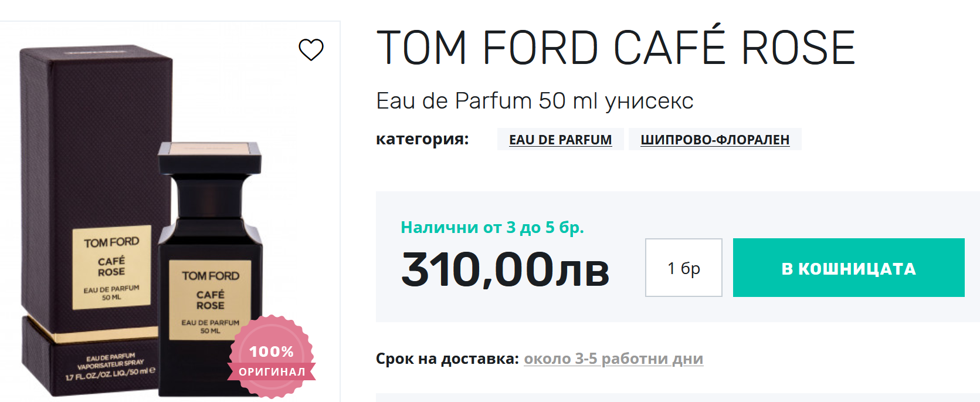Screen dimensions: 980x402
Task: Click the 100% ОРИГИНАЛ badge
Action: click(272, 358)
